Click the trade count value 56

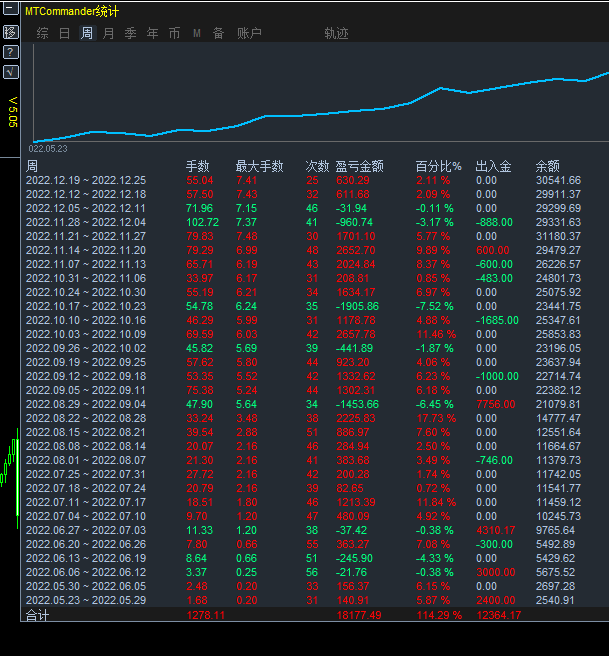[x=312, y=572]
